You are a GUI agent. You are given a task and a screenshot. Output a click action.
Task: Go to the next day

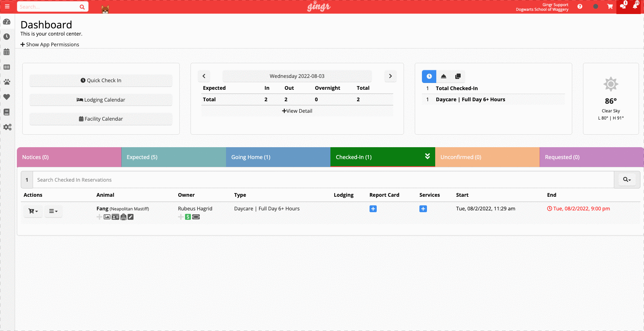[390, 76]
